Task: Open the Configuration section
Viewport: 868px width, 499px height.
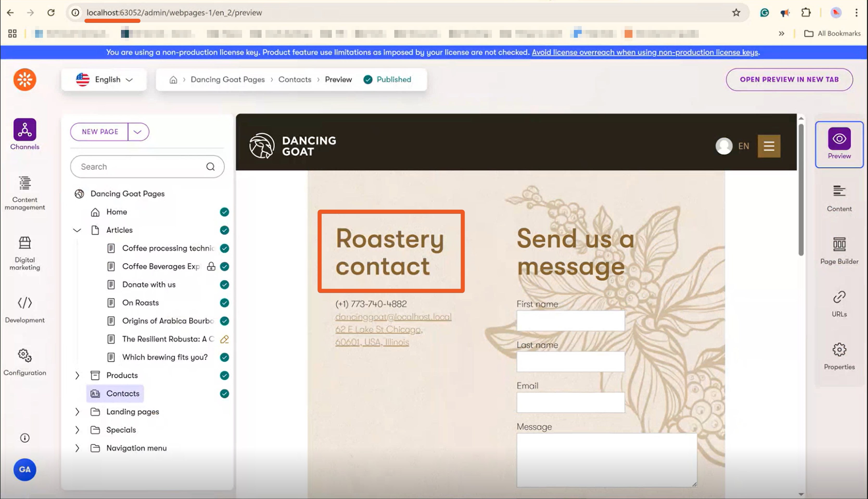Action: pos(25,362)
